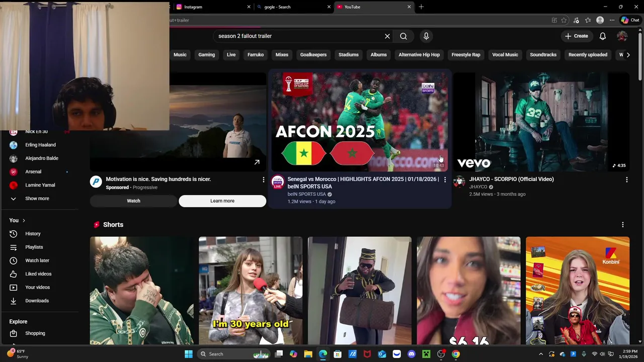644x362 pixels.
Task: Open File Explorer from the taskbar
Action: [308, 354]
